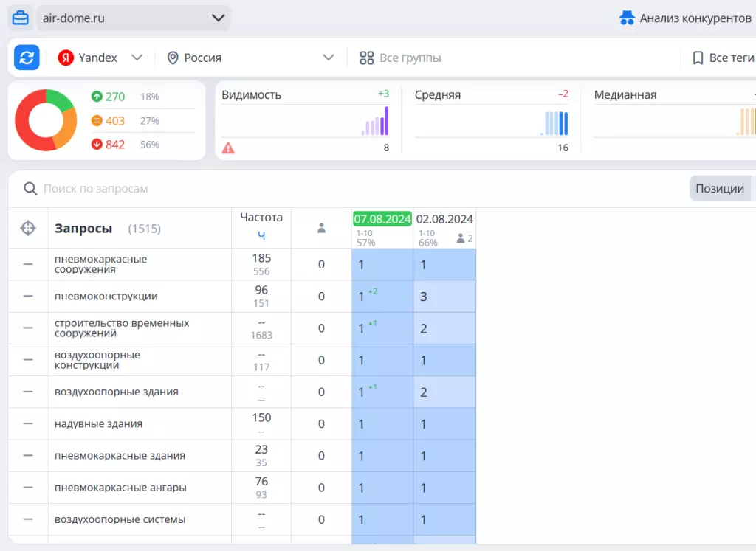
Task: Select the 02.08.2024 date column
Action: [444, 219]
